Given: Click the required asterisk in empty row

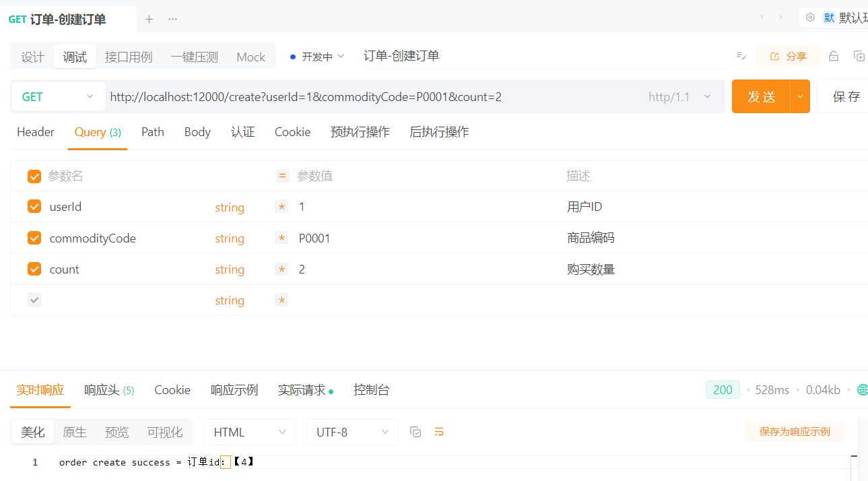Looking at the screenshot, I should coord(281,300).
